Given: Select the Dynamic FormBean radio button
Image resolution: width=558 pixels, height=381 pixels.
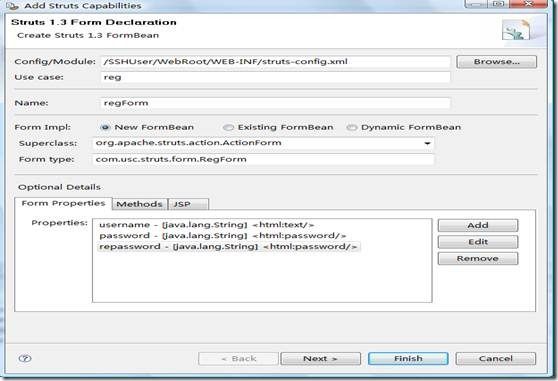Looking at the screenshot, I should click(352, 127).
